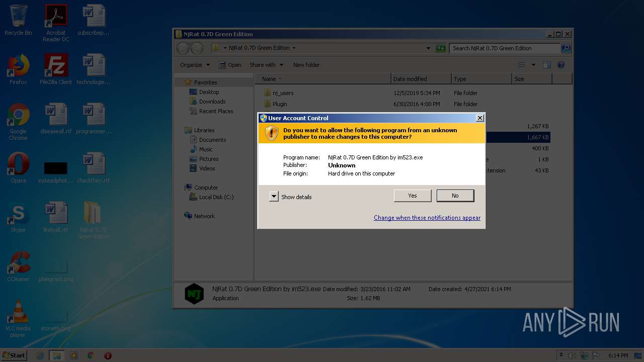This screenshot has width=644, height=362.
Task: Open Explorer help icon
Action: (561, 65)
